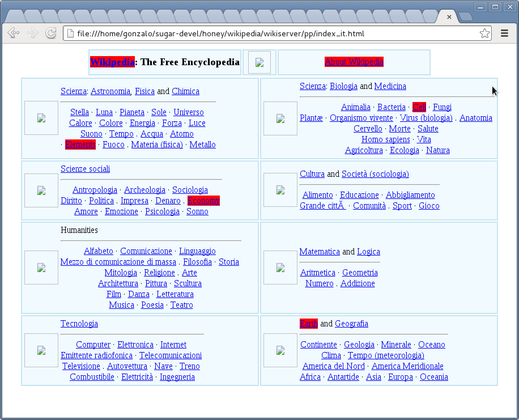Open the Grande città link
Screen dimensions: 519x420
323,206
